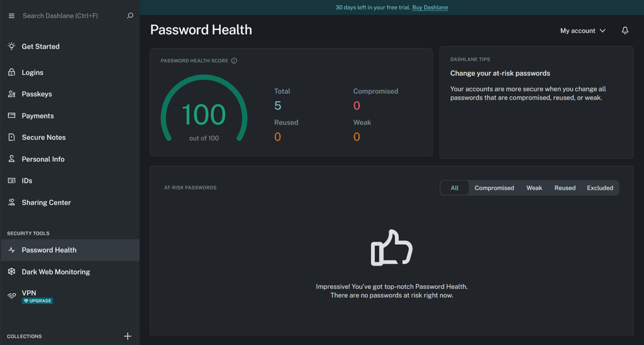Screen dimensions: 644x345
Task: Click the Reused count 0
Action: click(277, 137)
